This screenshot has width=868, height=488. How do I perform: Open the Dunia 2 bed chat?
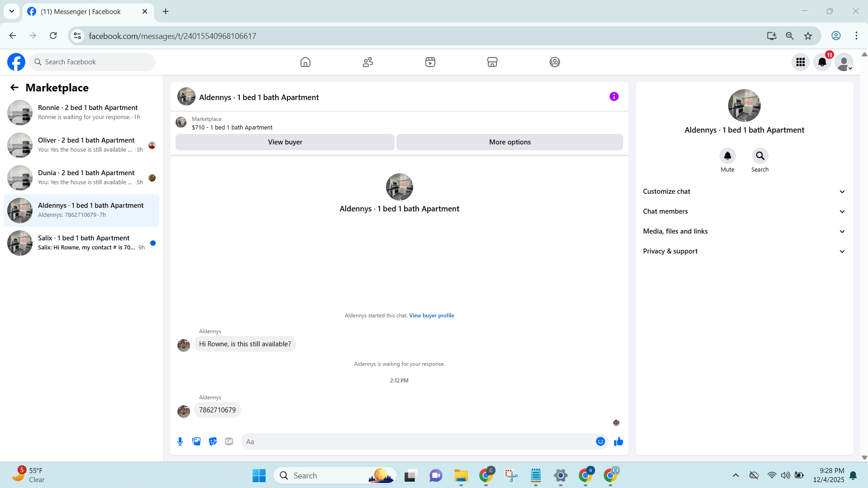[81, 177]
